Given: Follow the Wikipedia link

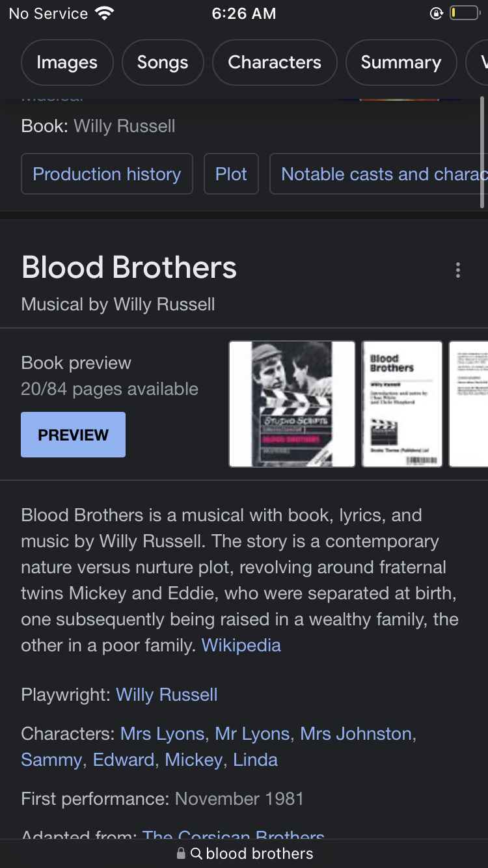Looking at the screenshot, I should click(x=241, y=645).
